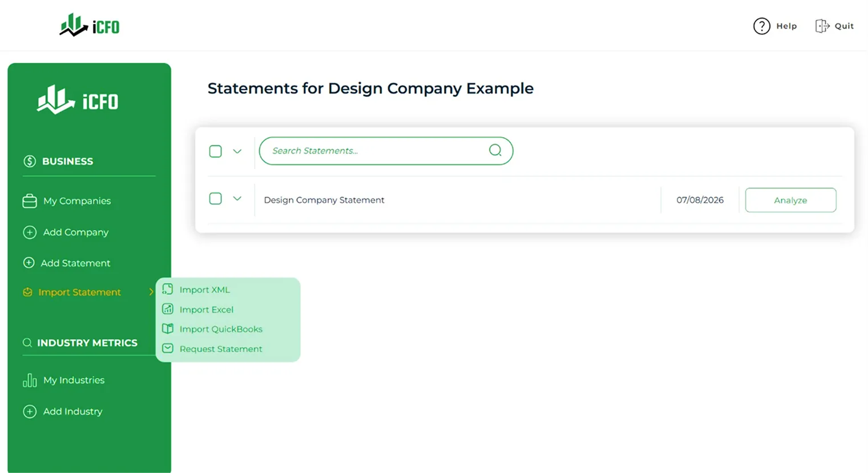The width and height of the screenshot is (868, 473).
Task: Choose Import QuickBooks from the submenu
Action: pyautogui.click(x=221, y=329)
